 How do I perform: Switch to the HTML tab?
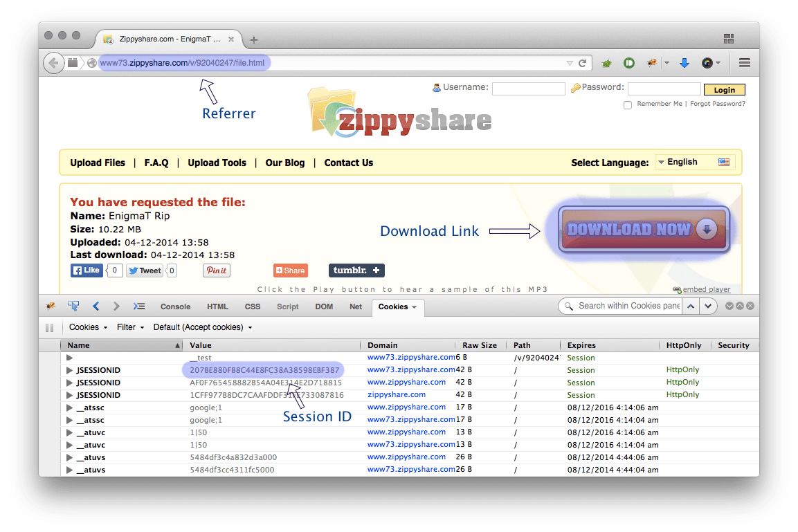pyautogui.click(x=217, y=306)
